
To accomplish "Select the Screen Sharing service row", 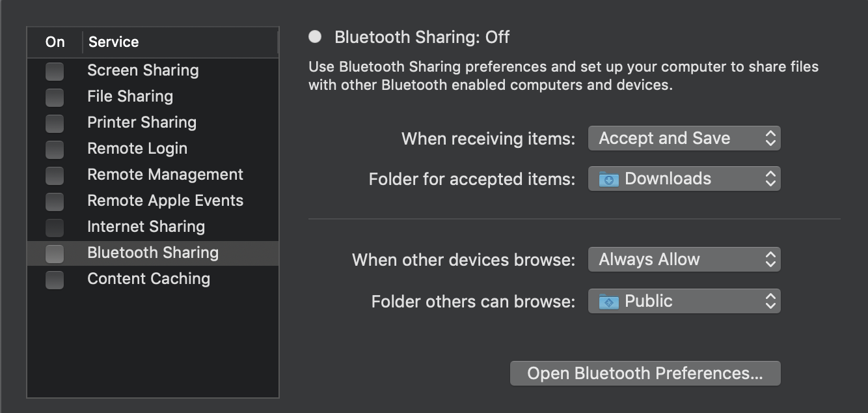I will [142, 70].
